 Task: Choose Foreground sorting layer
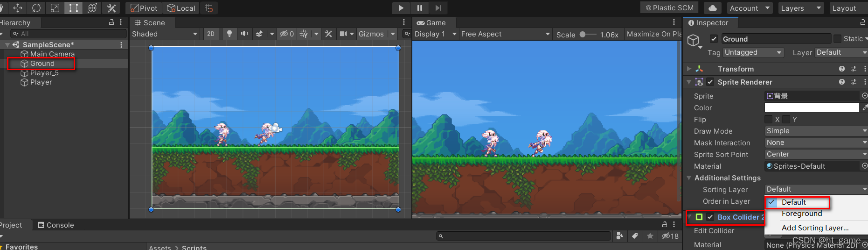click(x=816, y=214)
